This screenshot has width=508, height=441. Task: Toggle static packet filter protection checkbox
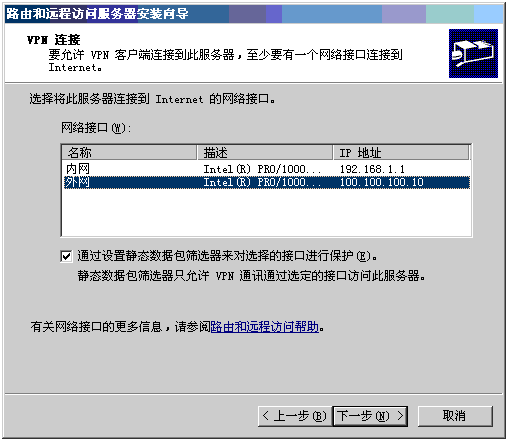point(66,256)
